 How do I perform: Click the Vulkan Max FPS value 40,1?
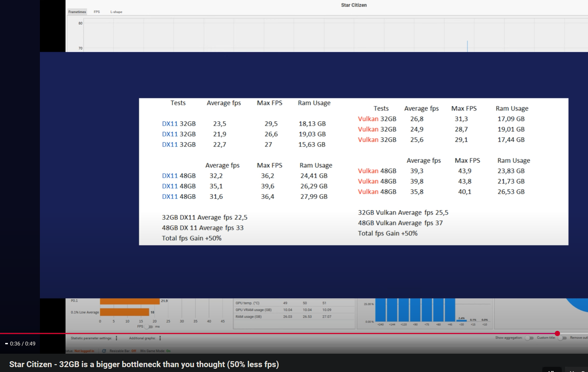pos(465,192)
